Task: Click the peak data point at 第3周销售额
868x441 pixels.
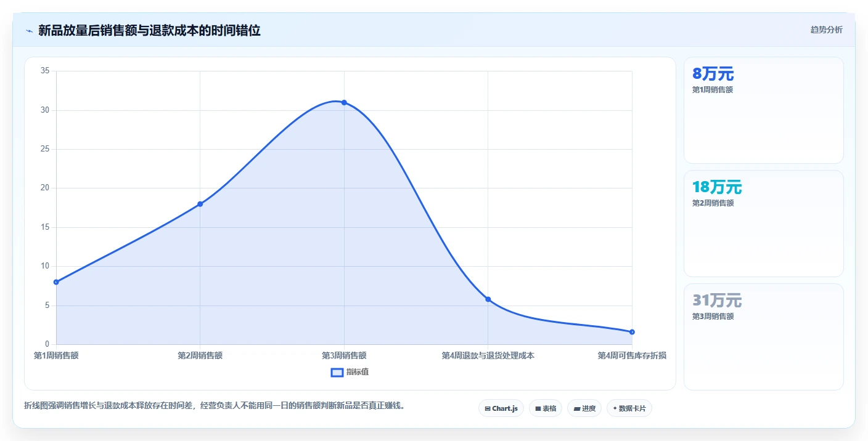Action: (344, 102)
